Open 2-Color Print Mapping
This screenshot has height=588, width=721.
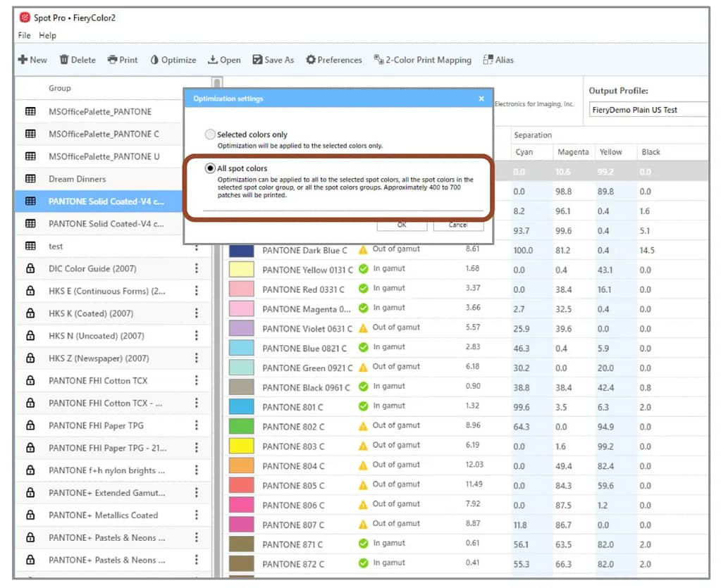[x=423, y=60]
